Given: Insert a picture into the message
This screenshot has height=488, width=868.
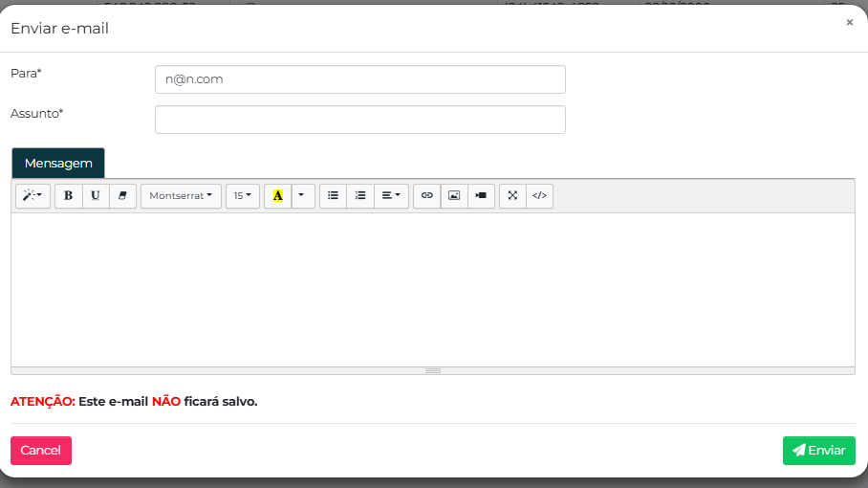Looking at the screenshot, I should tap(454, 195).
